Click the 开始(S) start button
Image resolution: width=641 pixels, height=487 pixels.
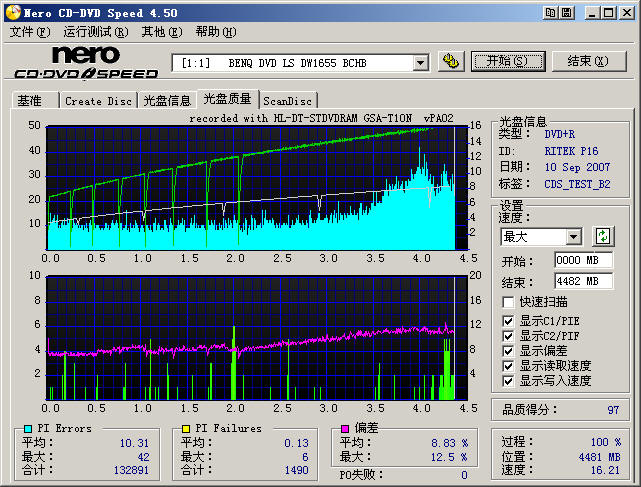point(508,61)
